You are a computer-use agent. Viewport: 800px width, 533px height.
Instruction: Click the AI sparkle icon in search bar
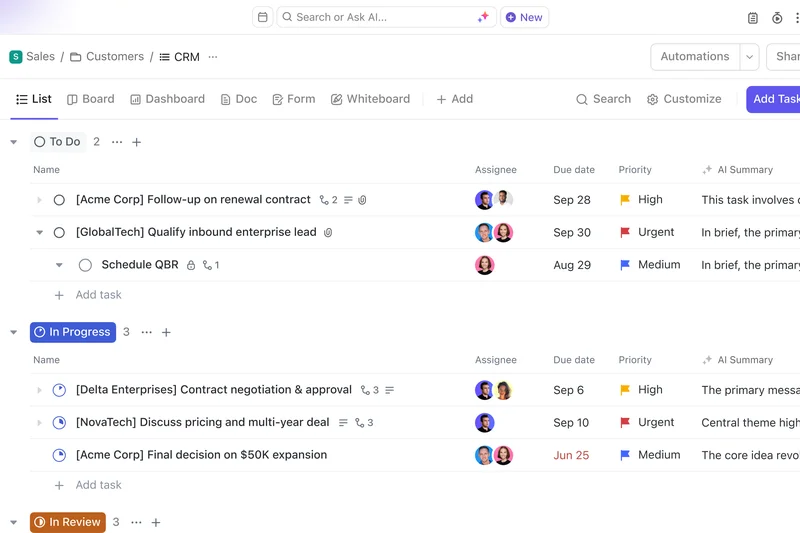tap(483, 17)
